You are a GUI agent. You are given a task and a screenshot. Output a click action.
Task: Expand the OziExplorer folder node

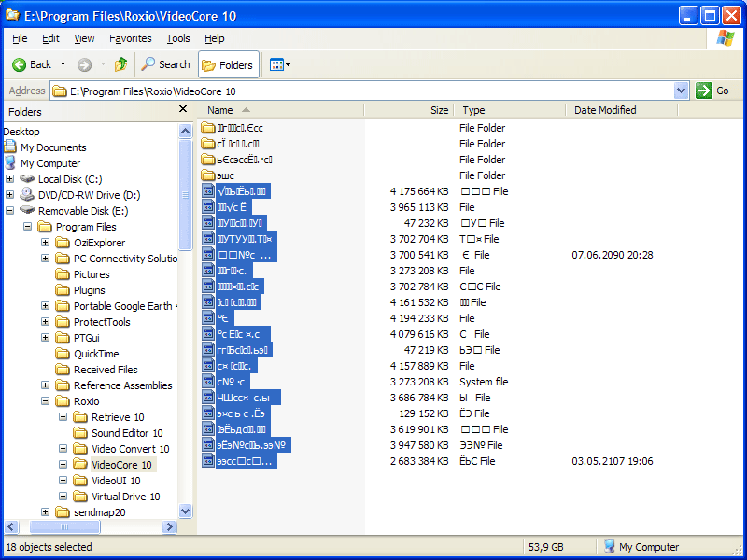(45, 243)
